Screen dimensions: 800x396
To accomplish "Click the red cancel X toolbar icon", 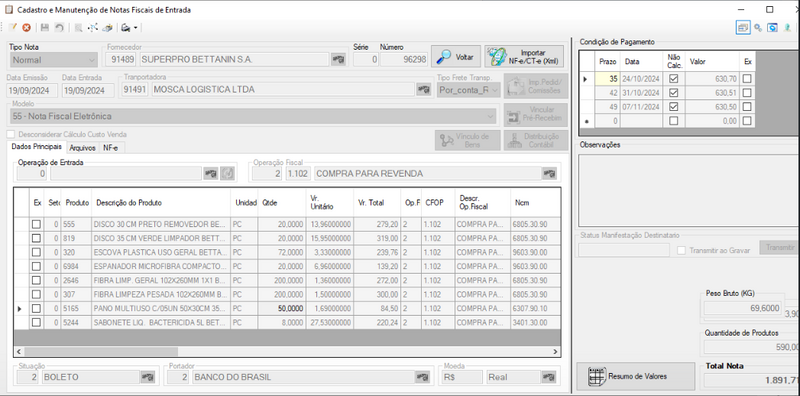I will coord(27,28).
